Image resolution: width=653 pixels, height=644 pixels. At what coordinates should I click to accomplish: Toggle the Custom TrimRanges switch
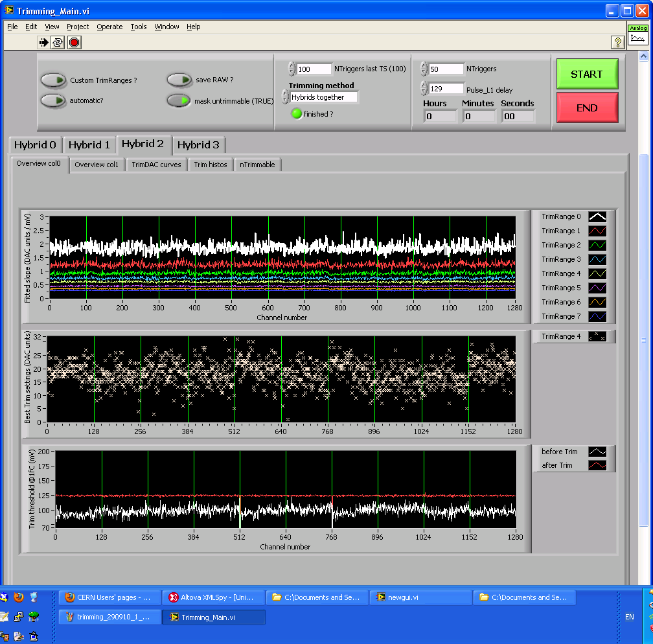53,80
